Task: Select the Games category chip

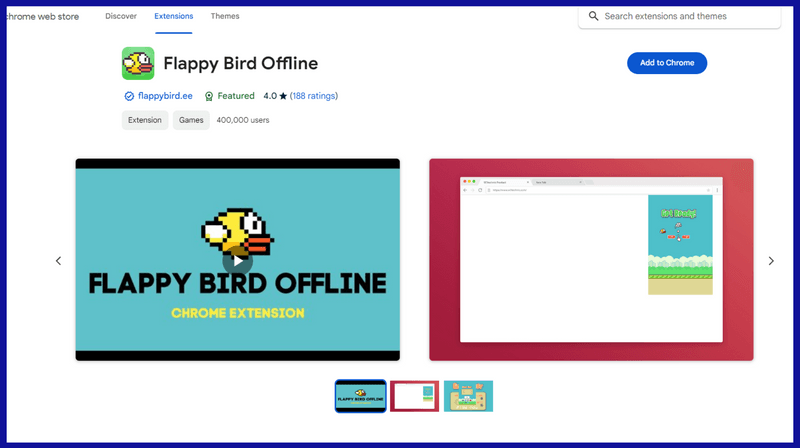Action: click(191, 120)
